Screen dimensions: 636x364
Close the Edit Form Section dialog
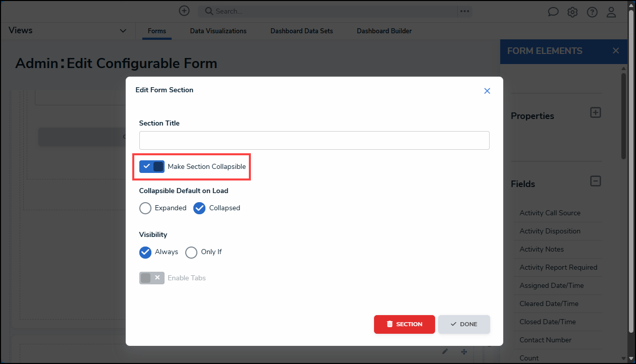point(487,91)
